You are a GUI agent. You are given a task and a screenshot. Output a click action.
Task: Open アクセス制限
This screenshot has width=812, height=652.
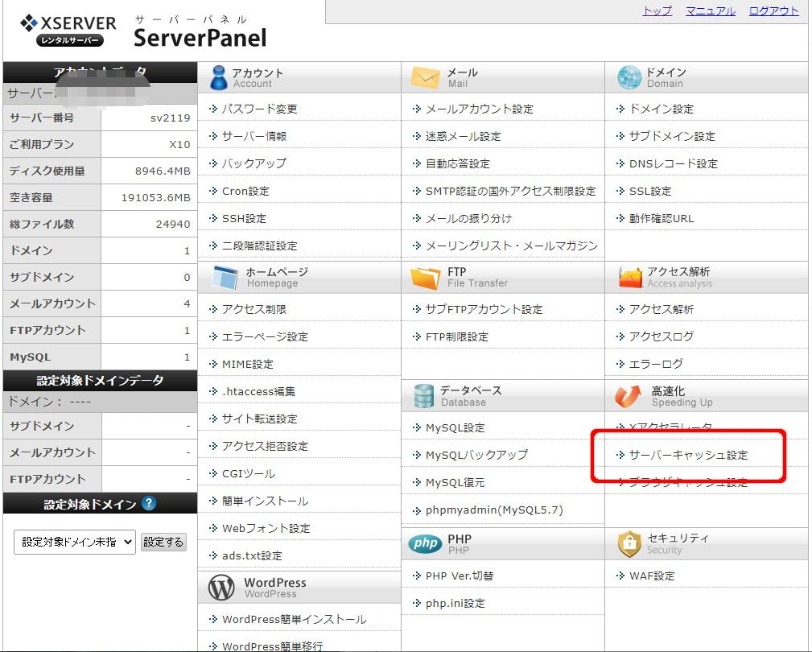coord(254,310)
